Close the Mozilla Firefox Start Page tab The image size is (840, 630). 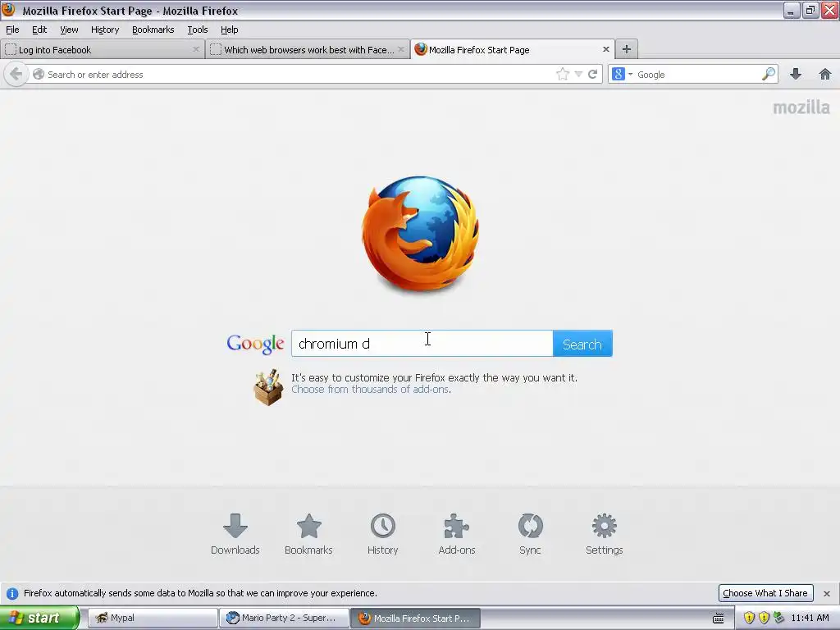pyautogui.click(x=606, y=49)
